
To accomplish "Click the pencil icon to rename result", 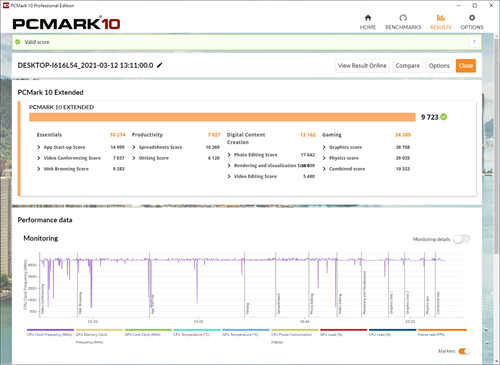I will (160, 65).
